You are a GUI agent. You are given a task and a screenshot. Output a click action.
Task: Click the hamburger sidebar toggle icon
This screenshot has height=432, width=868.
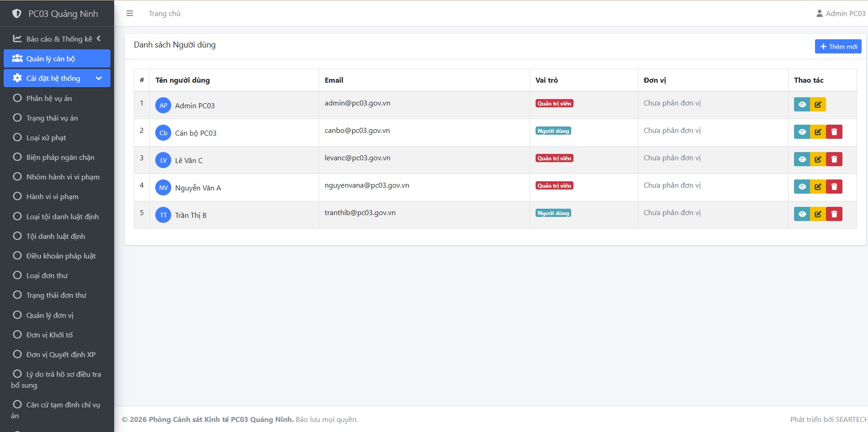pos(130,14)
